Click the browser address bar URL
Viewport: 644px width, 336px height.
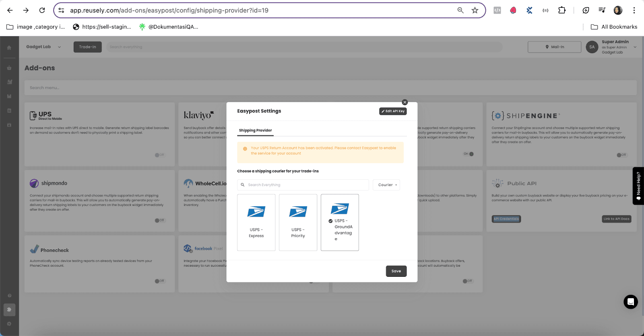[x=169, y=10]
